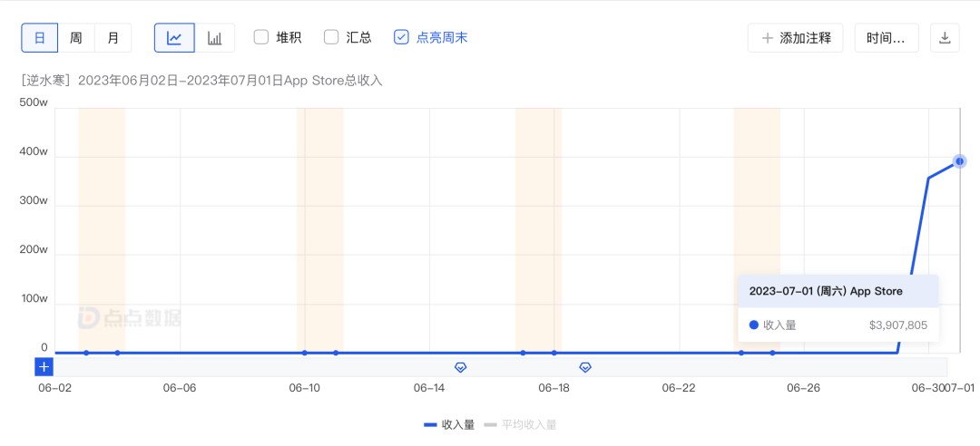Enable the 堆积 checkbox
The width and height of the screenshot is (980, 446).
tap(261, 37)
